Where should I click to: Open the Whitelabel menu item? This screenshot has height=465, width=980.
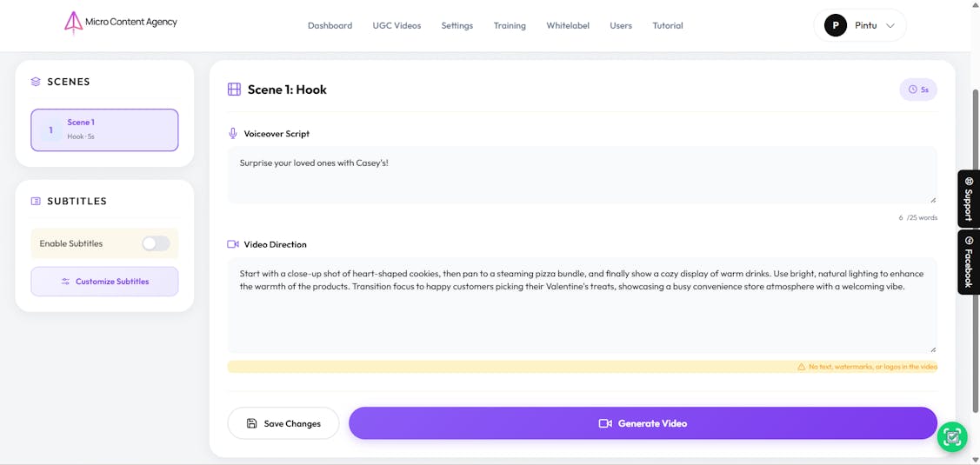pos(567,25)
